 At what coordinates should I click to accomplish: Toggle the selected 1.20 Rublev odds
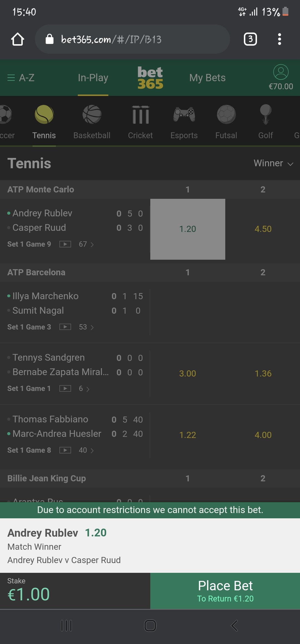[x=188, y=229]
